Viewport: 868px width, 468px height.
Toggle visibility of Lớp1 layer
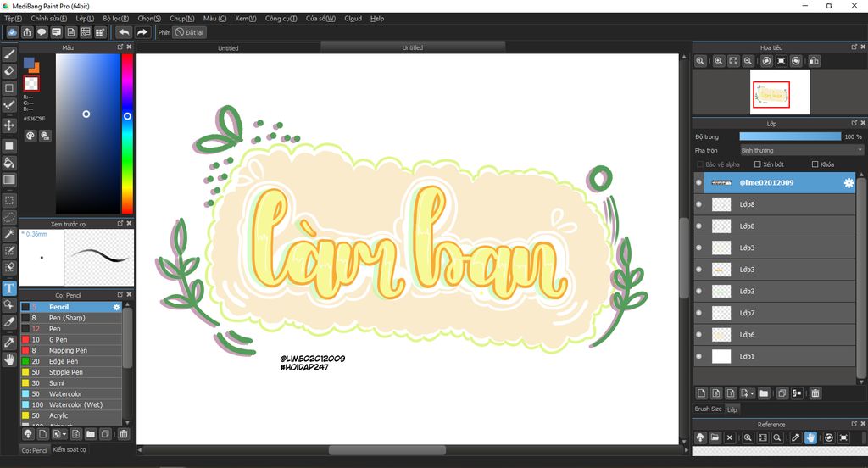[698, 356]
